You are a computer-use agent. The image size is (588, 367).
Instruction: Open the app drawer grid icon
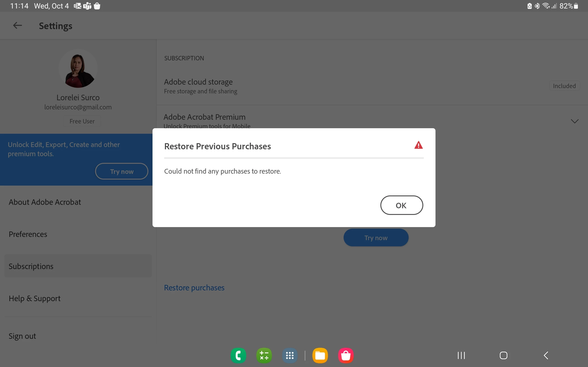290,356
